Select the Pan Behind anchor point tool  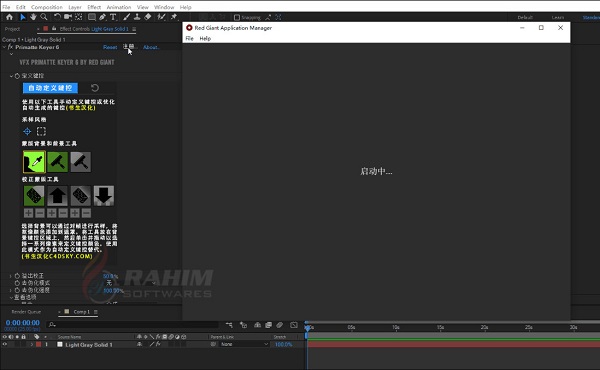[x=78, y=17]
